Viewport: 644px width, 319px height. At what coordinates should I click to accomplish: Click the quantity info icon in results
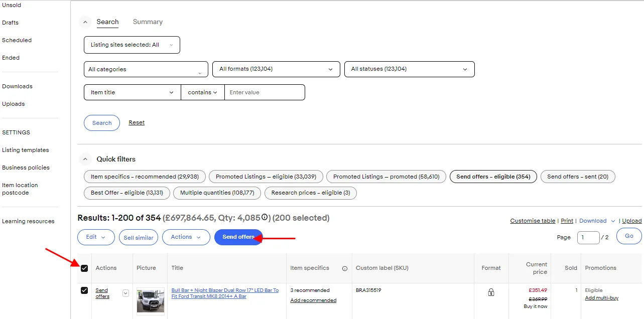pos(265,218)
